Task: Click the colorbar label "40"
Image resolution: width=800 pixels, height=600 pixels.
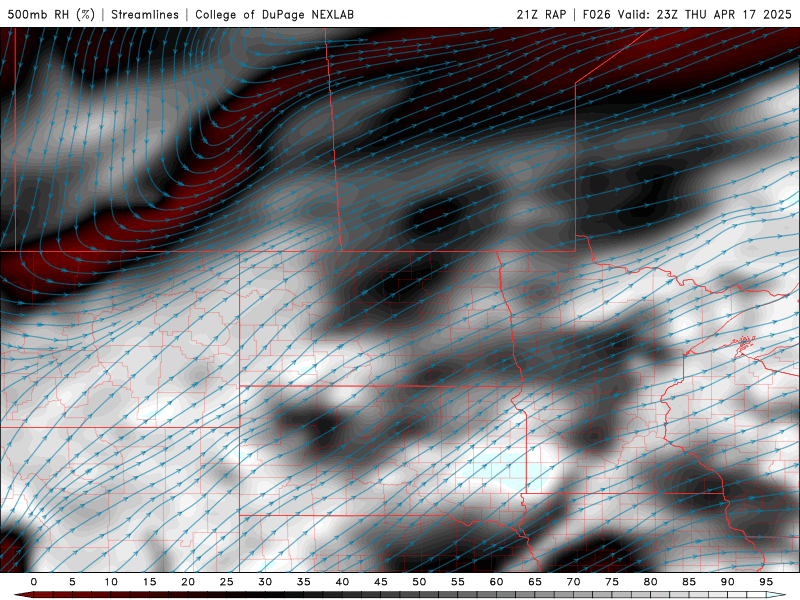Action: [342, 582]
